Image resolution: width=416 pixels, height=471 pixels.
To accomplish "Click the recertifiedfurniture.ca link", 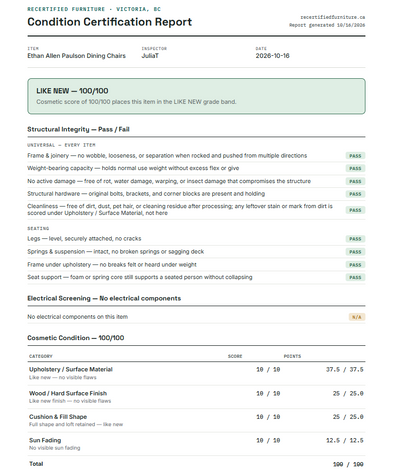I will coord(332,17).
